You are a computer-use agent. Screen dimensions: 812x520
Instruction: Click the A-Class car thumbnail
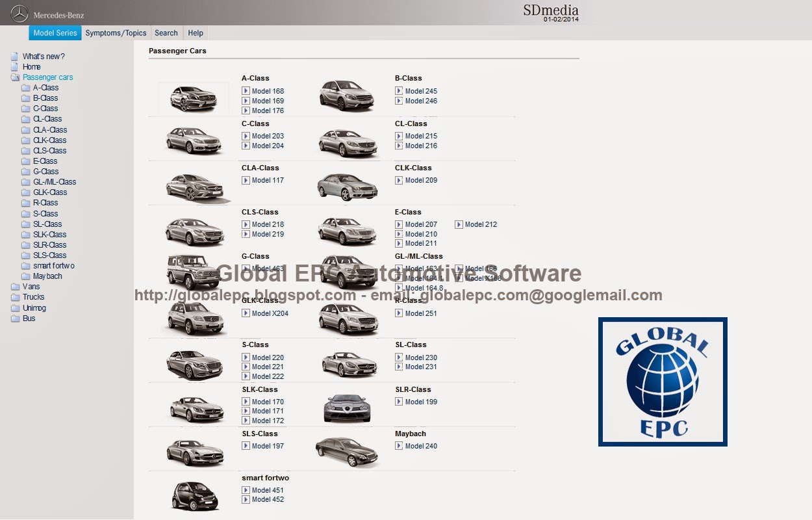pos(194,97)
